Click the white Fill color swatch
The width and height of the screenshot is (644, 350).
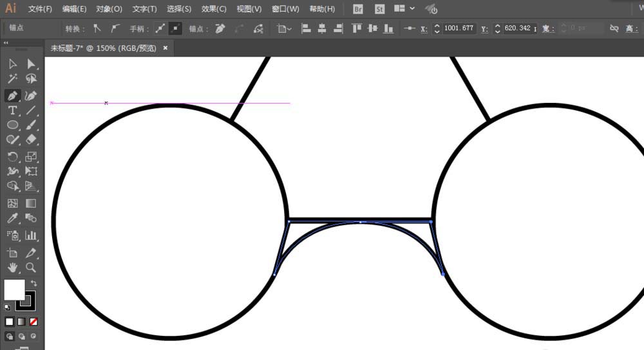[x=14, y=290]
